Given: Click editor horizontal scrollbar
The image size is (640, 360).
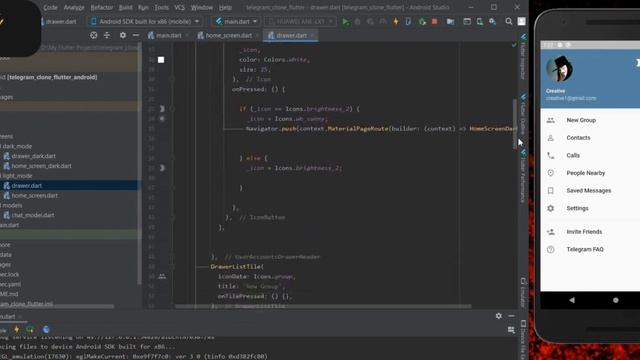Looking at the screenshot, I should coord(323,306).
